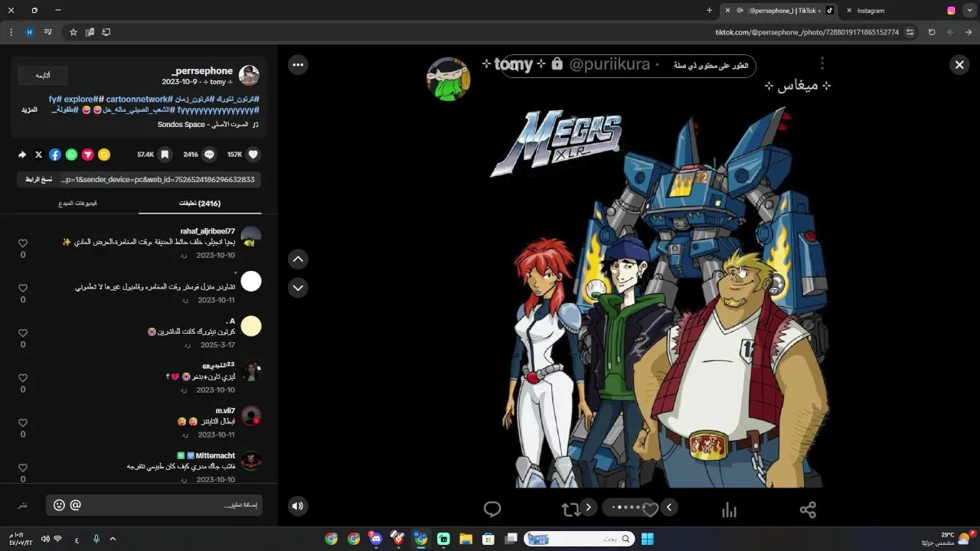Click the post comment button beside the input
980x551 pixels.
(23, 505)
